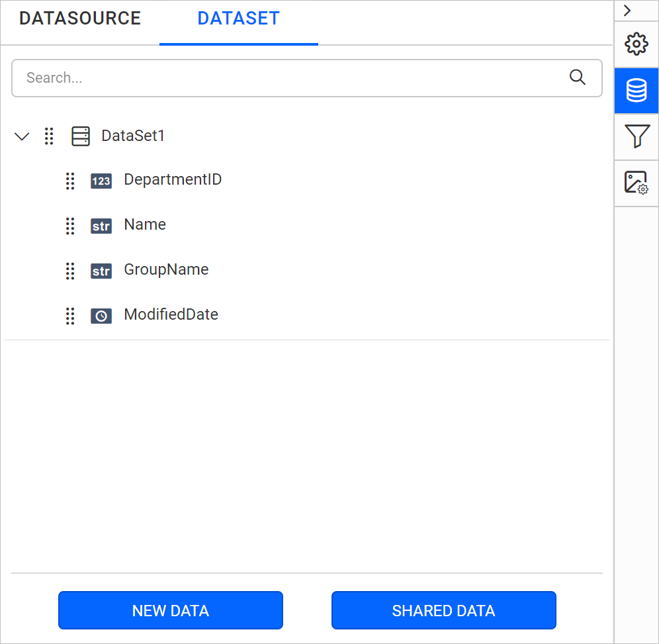
Task: Click the string type icon beside GroupName
Action: (101, 271)
